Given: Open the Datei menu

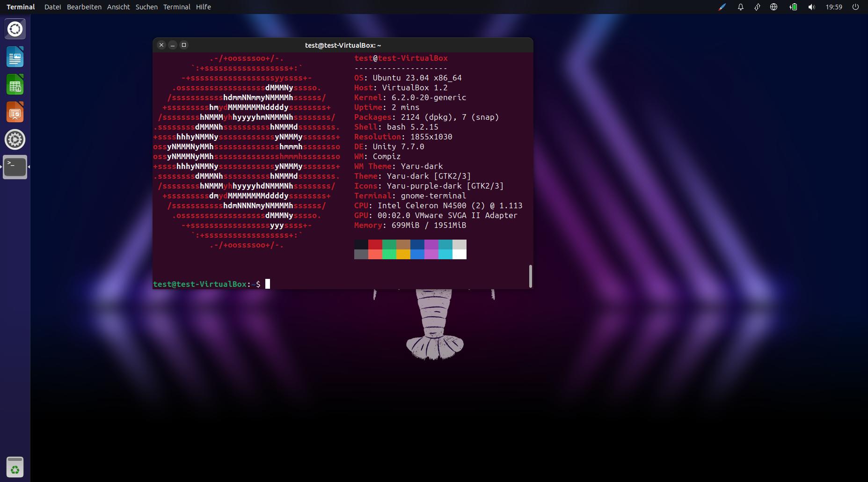Looking at the screenshot, I should (x=52, y=7).
